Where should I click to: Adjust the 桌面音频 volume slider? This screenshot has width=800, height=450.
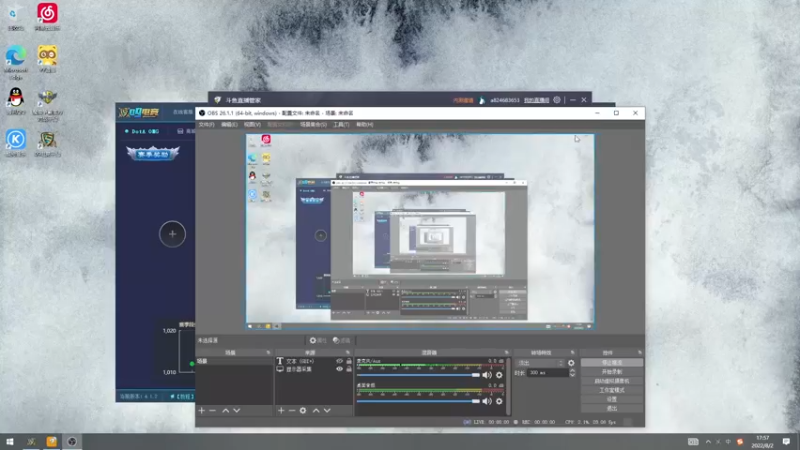(x=418, y=401)
